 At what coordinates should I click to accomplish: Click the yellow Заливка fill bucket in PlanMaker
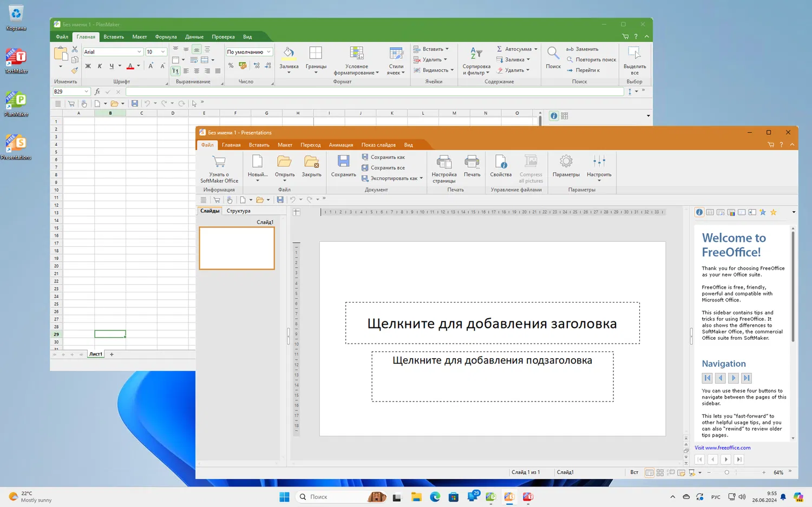click(289, 53)
